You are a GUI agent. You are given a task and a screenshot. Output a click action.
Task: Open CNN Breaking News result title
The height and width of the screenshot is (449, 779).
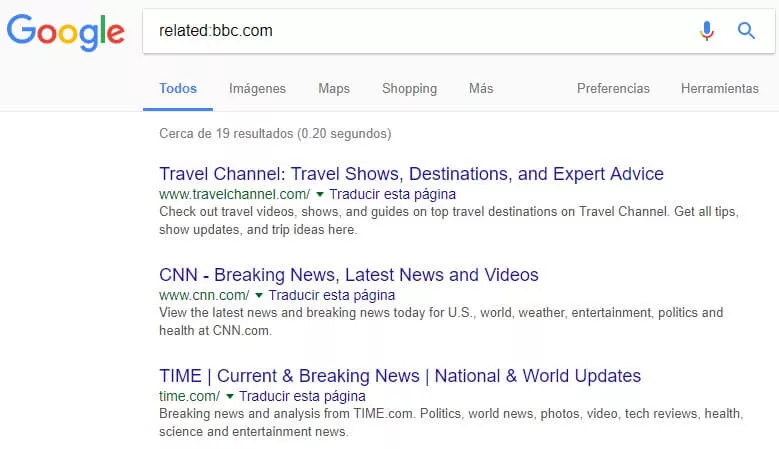pyautogui.click(x=349, y=275)
